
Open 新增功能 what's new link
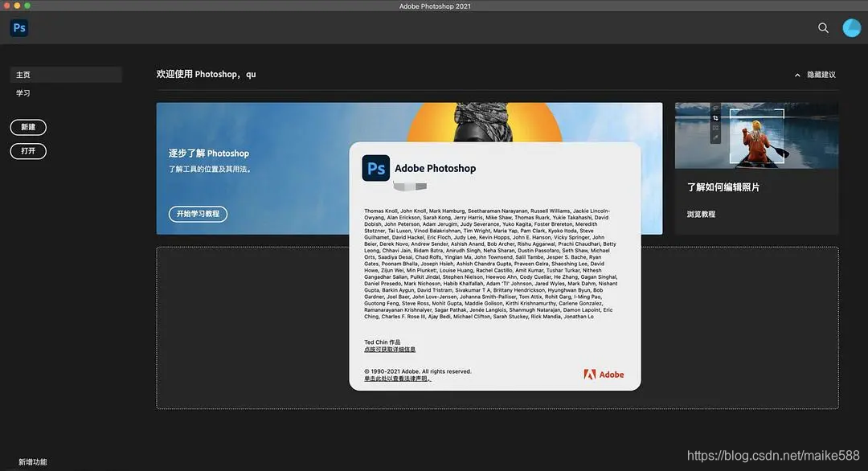(x=33, y=462)
